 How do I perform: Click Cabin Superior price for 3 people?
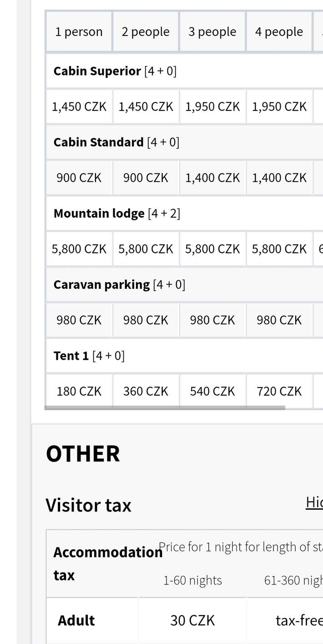pos(212,106)
